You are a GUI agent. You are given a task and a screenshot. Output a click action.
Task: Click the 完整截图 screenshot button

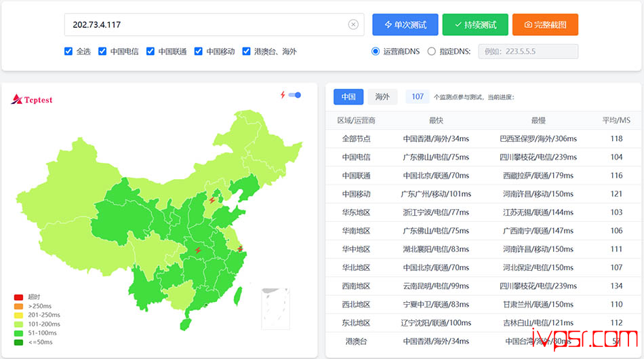coord(546,24)
